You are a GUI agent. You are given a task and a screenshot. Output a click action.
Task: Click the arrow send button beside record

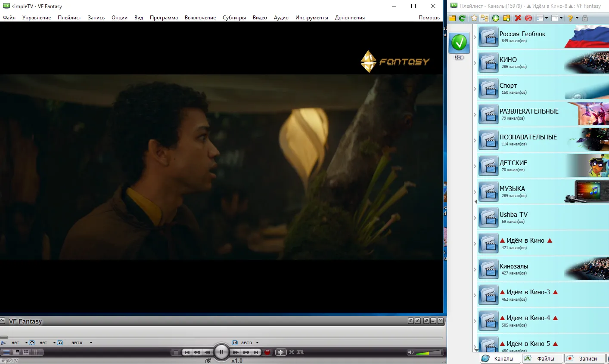click(x=281, y=352)
